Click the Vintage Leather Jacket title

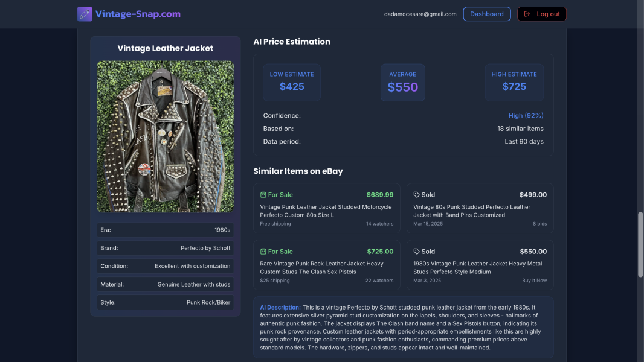[x=166, y=48]
